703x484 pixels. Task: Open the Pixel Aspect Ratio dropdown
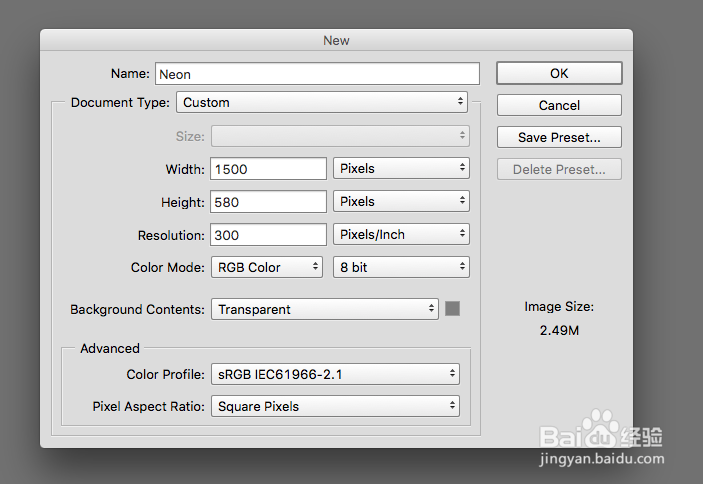coord(335,406)
